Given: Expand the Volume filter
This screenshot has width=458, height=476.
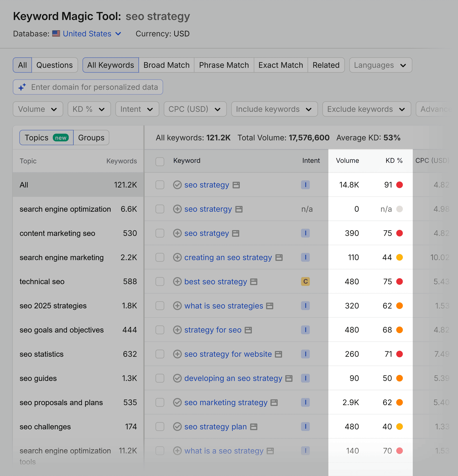Looking at the screenshot, I should coord(38,109).
